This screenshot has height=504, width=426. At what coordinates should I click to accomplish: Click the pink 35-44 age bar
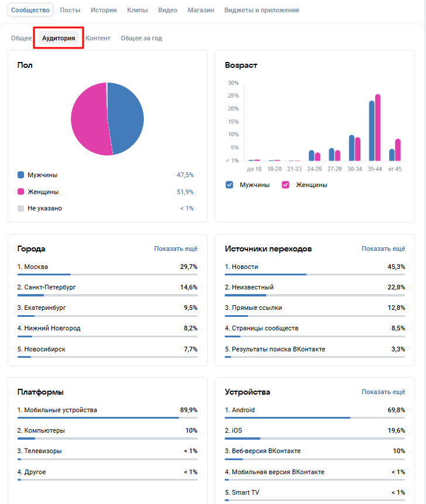tap(377, 129)
